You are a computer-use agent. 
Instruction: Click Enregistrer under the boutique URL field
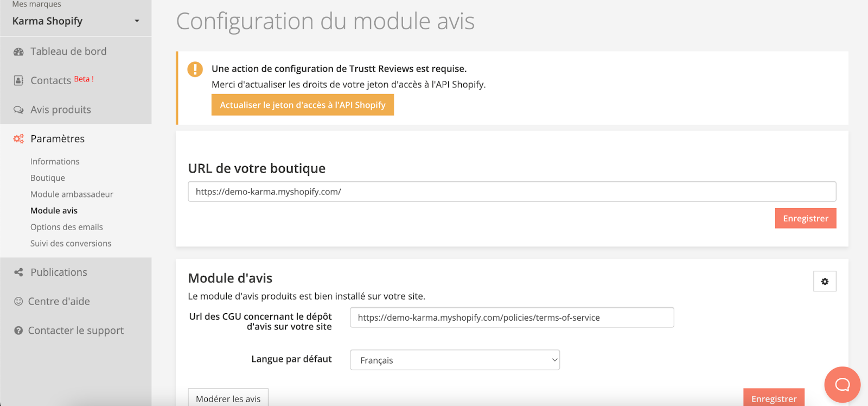pos(805,218)
